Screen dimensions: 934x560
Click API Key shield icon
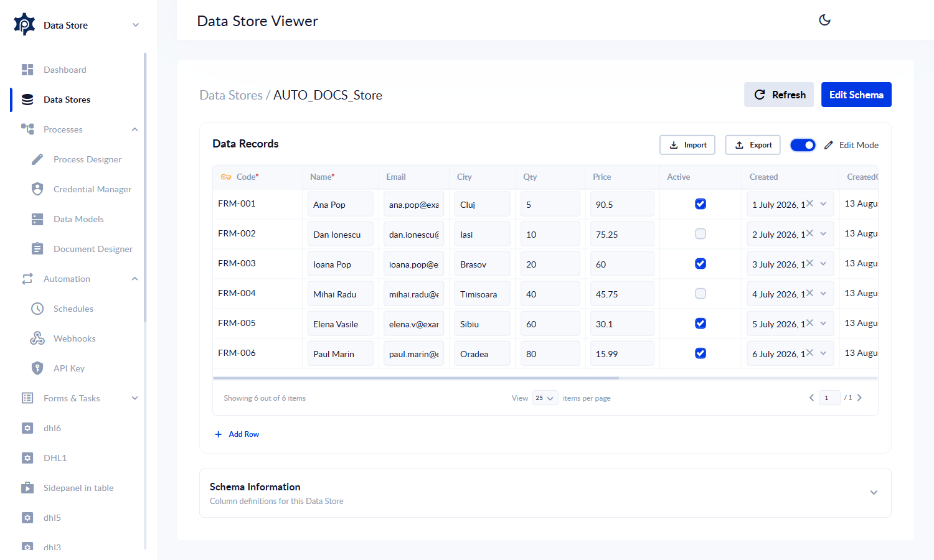tap(37, 368)
